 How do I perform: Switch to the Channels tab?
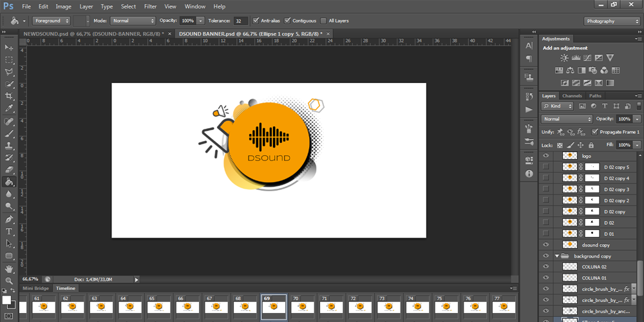pos(572,96)
